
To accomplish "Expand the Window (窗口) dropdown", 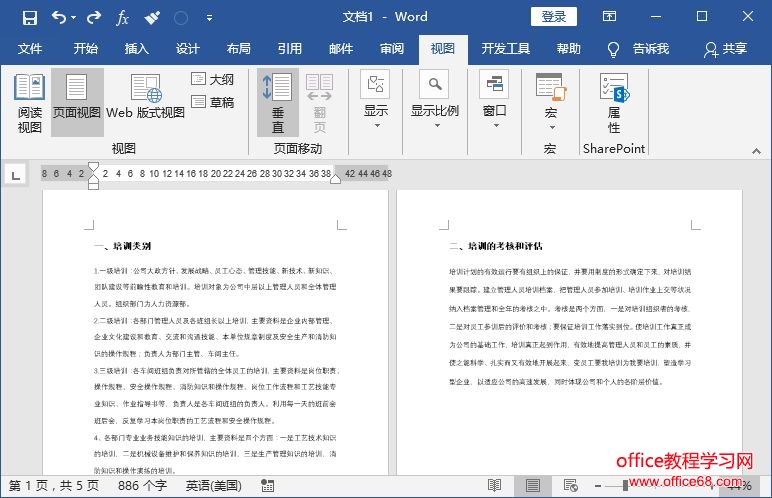I will [495, 103].
